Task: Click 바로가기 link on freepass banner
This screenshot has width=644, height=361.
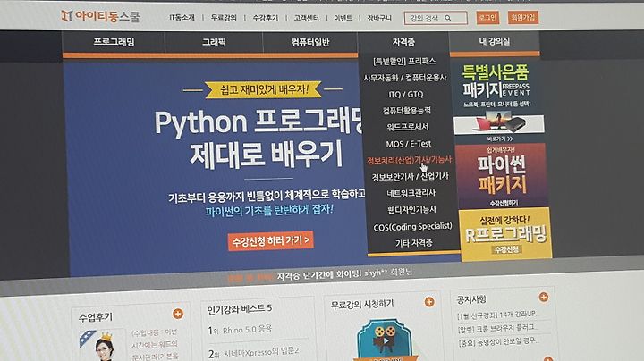Action: click(x=500, y=139)
